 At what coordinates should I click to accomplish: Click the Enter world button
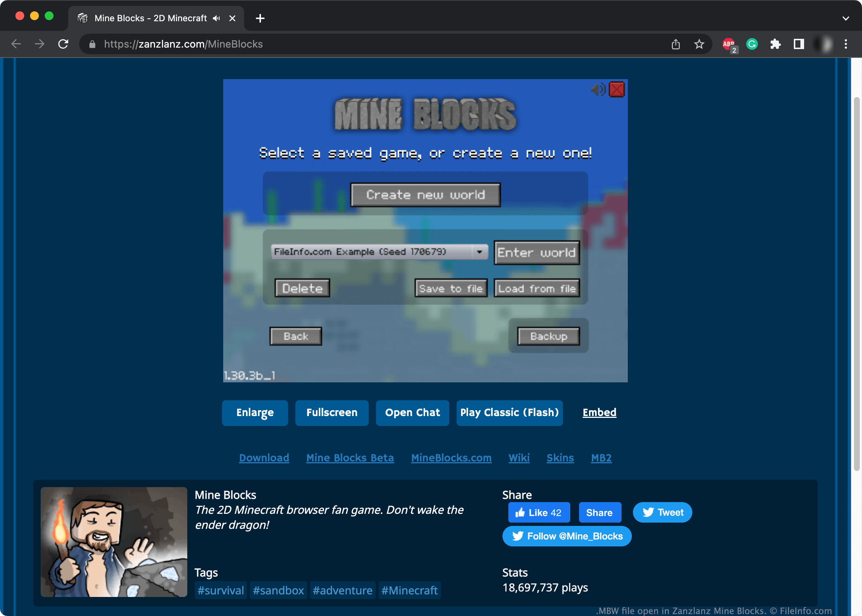[x=537, y=251]
